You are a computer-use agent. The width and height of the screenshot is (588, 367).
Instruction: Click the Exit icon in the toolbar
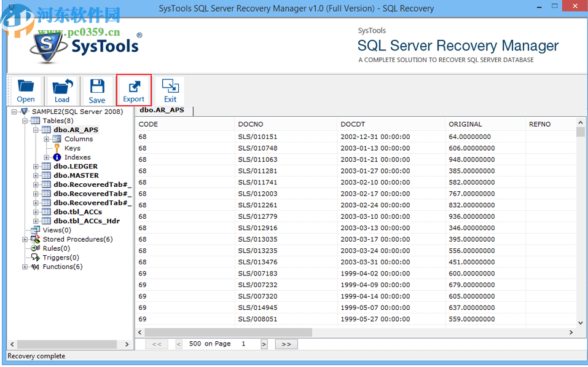pyautogui.click(x=170, y=86)
